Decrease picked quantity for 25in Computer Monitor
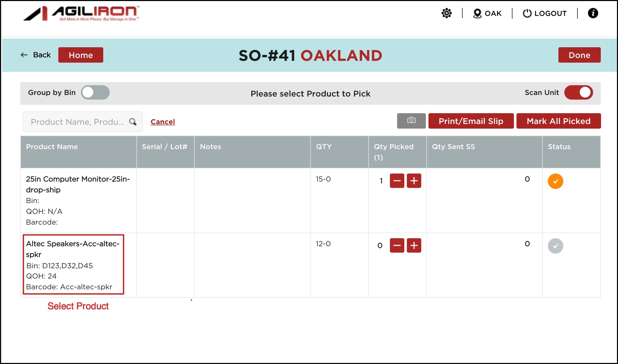Image resolution: width=618 pixels, height=364 pixels. 397,181
